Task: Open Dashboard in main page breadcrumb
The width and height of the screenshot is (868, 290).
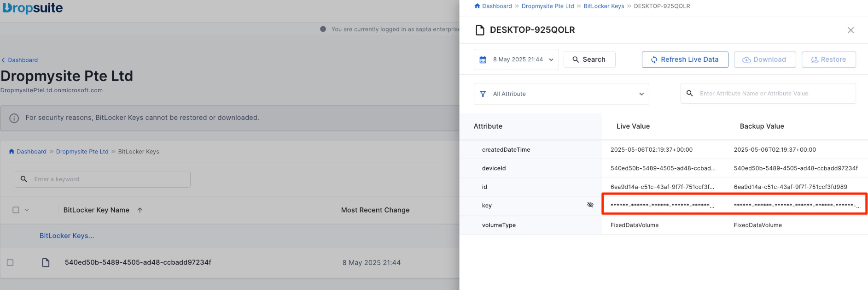Action: pos(31,151)
